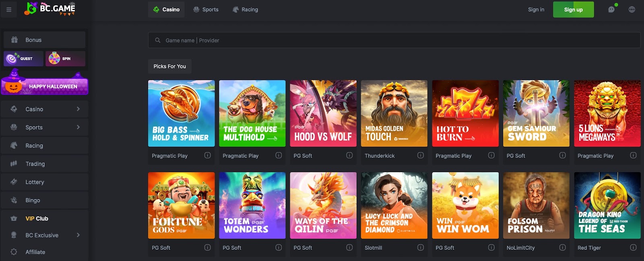Open Gem Saviour Sword game thumbnail

tap(536, 113)
